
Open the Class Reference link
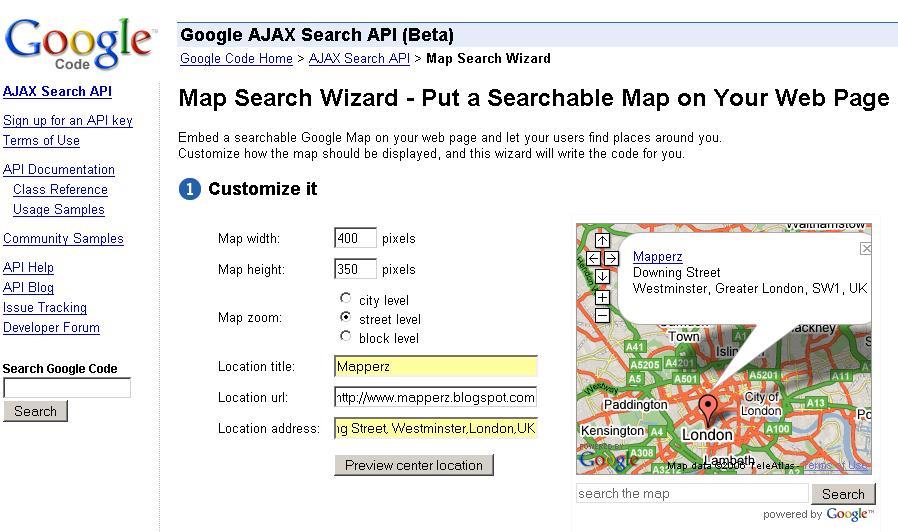pos(60,190)
